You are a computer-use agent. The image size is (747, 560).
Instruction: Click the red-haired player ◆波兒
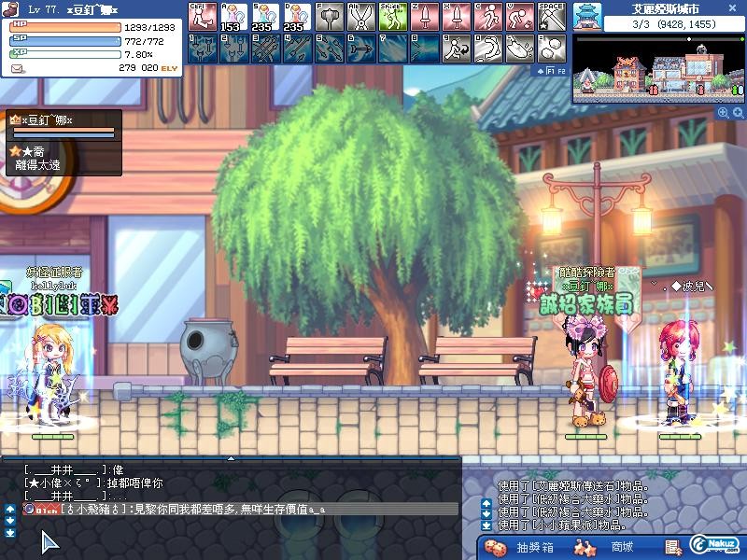pos(681,371)
